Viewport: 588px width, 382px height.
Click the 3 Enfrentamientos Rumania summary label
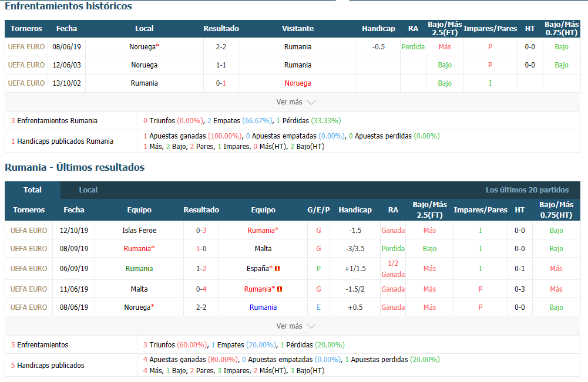pos(54,121)
